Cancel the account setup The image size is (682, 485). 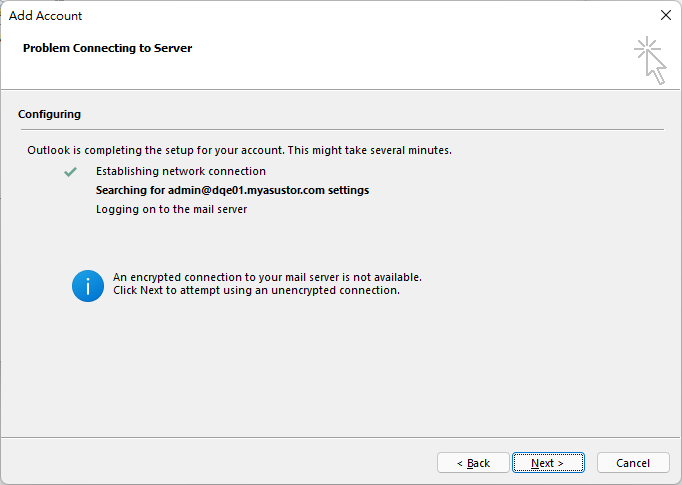(633, 463)
